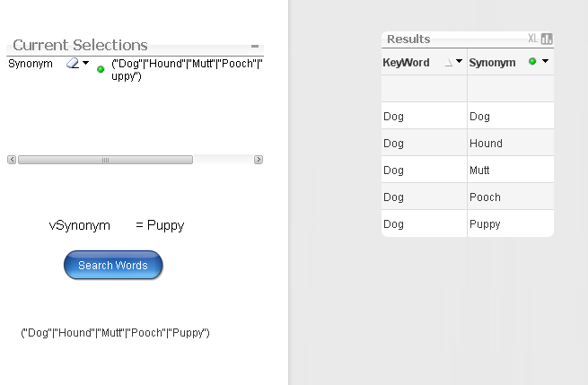Open the KeyWord column dropdown
This screenshot has width=588, height=385.
[x=460, y=62]
